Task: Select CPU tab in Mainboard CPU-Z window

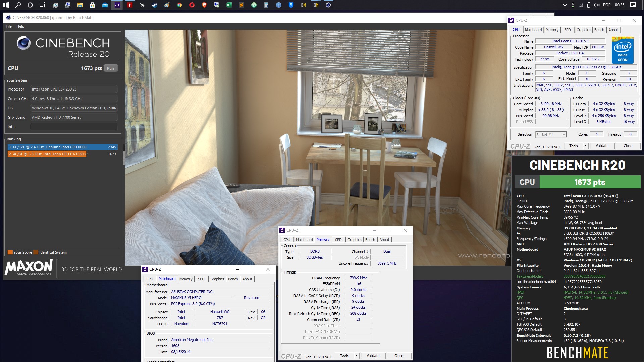Action: [150, 279]
